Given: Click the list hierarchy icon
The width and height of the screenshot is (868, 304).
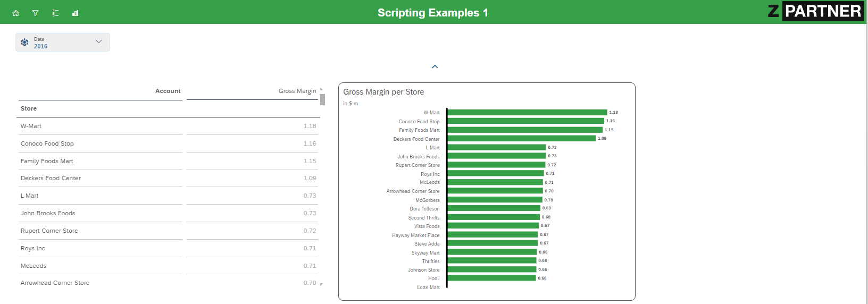Looking at the screenshot, I should point(55,13).
